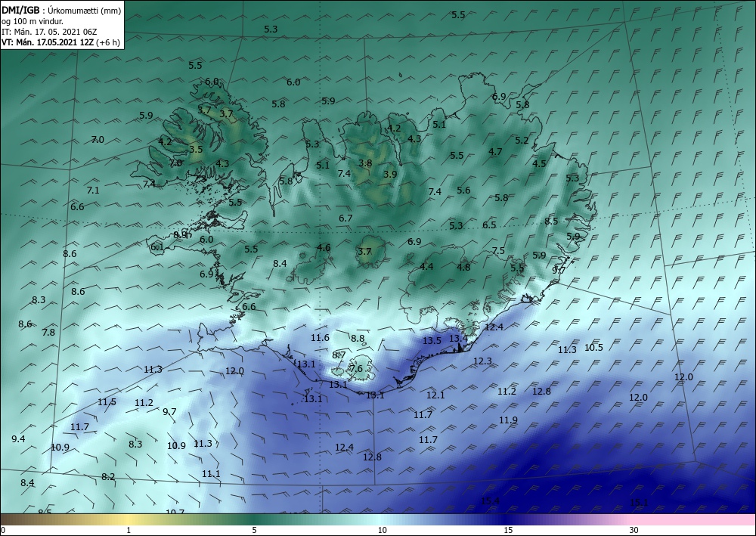756x536 pixels.
Task: Select the 13.4 value label
Action: (x=458, y=339)
